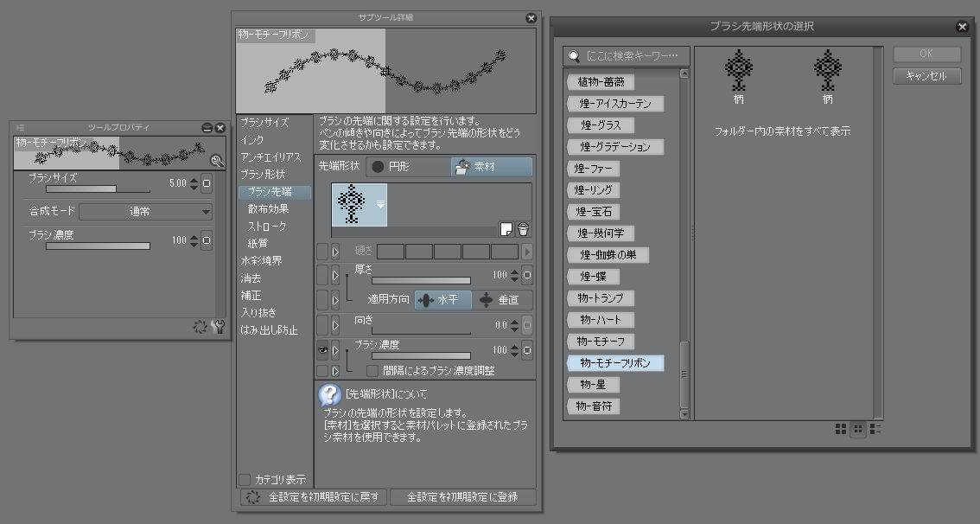This screenshot has width=980, height=524.
Task: Click the ブラシサイズ slider in Tool Property
Action: click(80, 188)
